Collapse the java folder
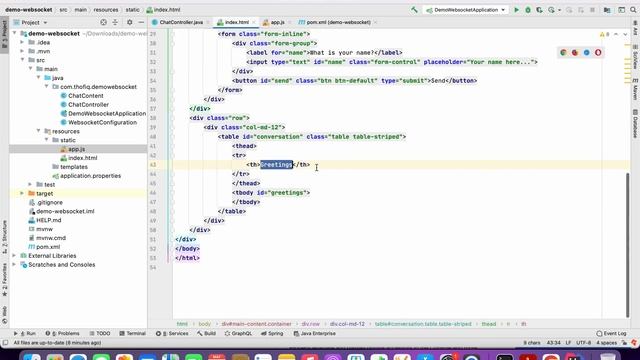640x360 pixels. [39, 78]
